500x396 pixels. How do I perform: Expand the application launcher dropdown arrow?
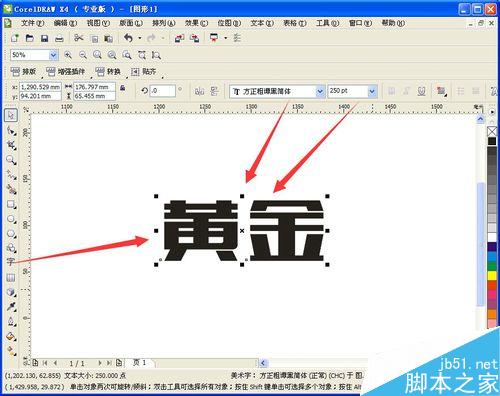point(225,38)
